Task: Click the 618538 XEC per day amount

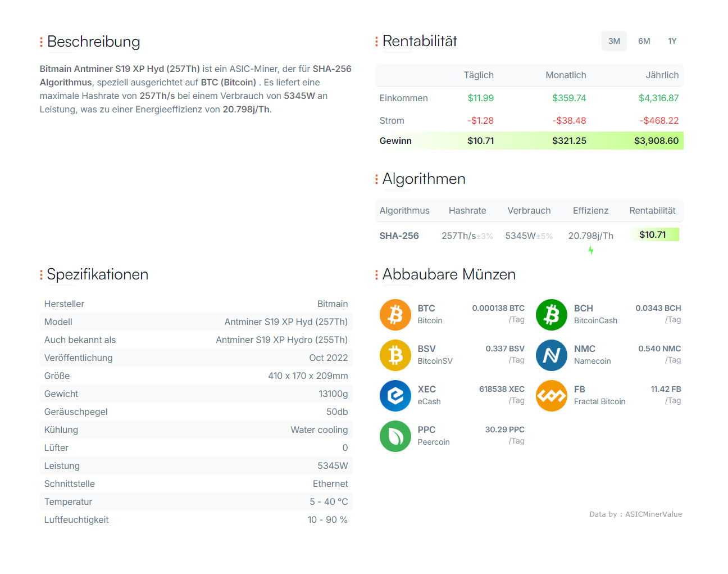Action: pyautogui.click(x=502, y=389)
